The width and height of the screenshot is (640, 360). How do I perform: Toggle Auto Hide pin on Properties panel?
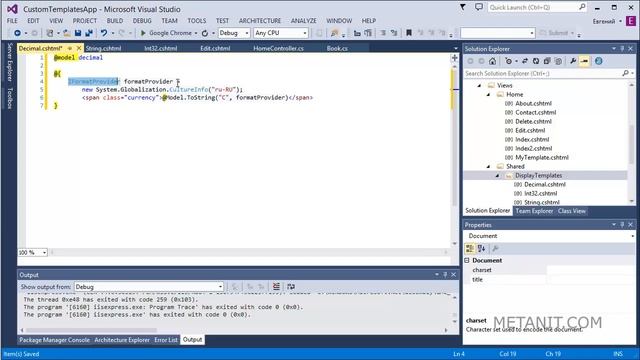(x=622, y=225)
